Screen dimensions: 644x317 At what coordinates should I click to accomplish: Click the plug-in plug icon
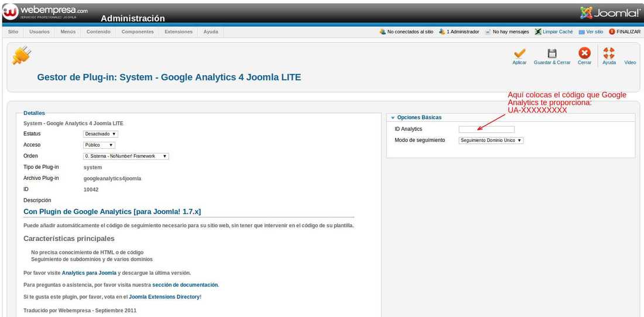[21, 56]
